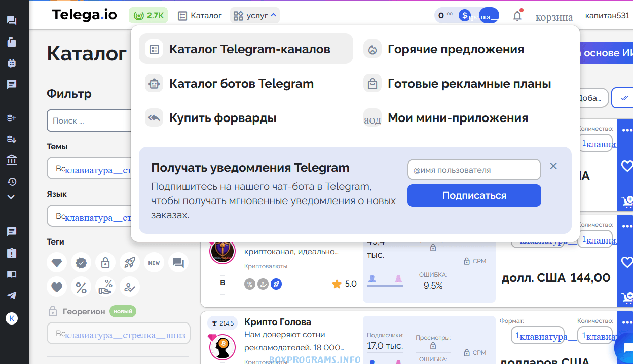Click the Telegram paper plane sidebar icon
633x364 pixels.
11,296
